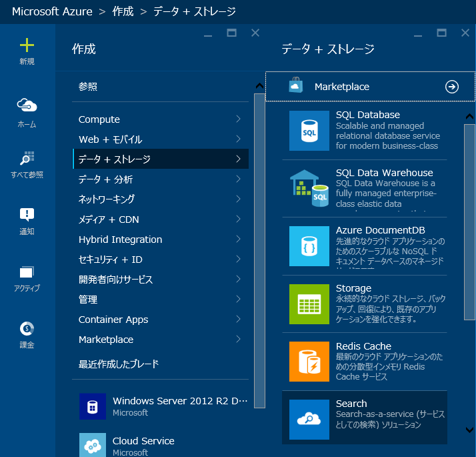Screen dimensions: 476x457
Task: Click the Marketplace shopping bag icon
Action: click(296, 85)
